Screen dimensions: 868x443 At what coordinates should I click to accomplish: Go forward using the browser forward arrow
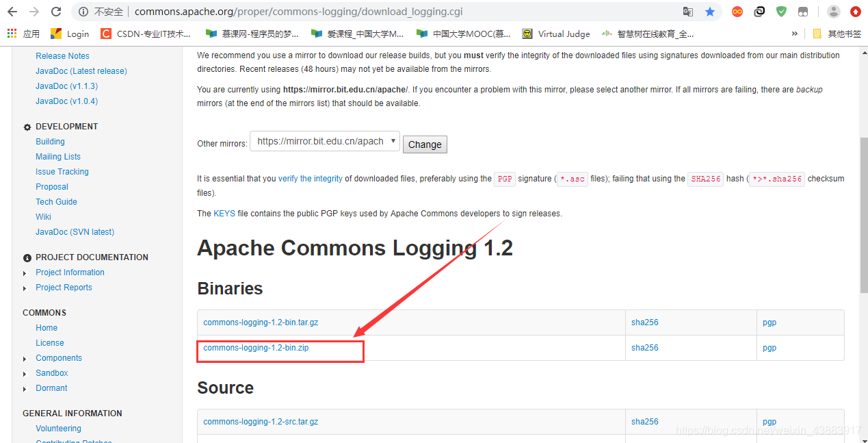(x=34, y=12)
